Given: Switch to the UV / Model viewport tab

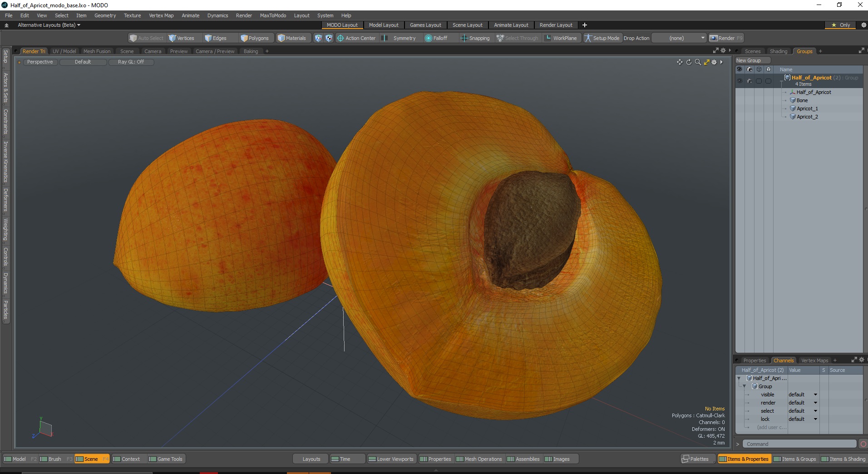Looking at the screenshot, I should 64,51.
